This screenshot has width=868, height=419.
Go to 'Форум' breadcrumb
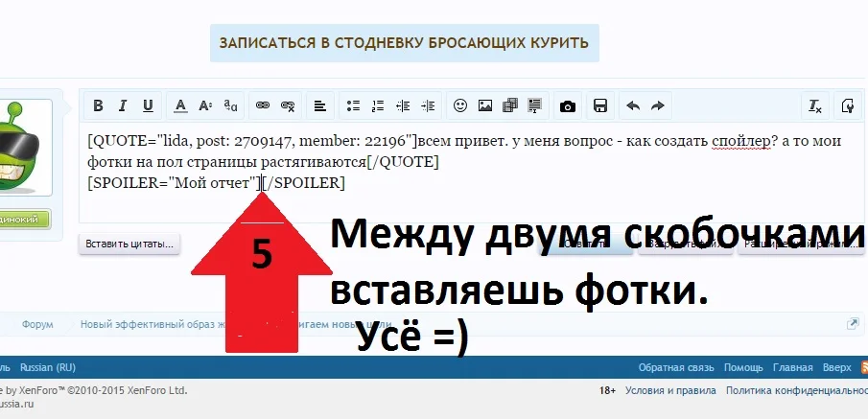[37, 324]
